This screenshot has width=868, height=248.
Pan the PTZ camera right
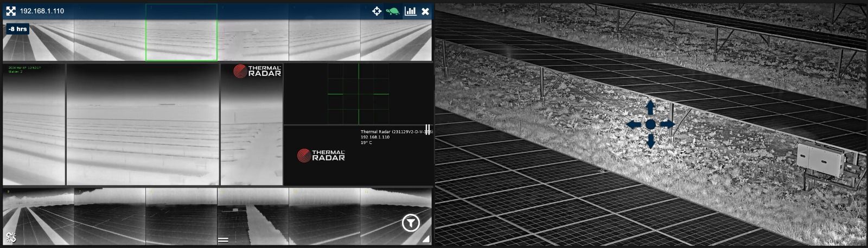pos(667,124)
